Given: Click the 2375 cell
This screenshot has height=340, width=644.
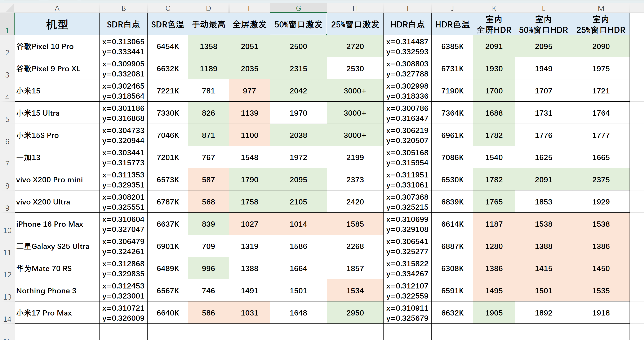Looking at the screenshot, I should click(601, 180).
